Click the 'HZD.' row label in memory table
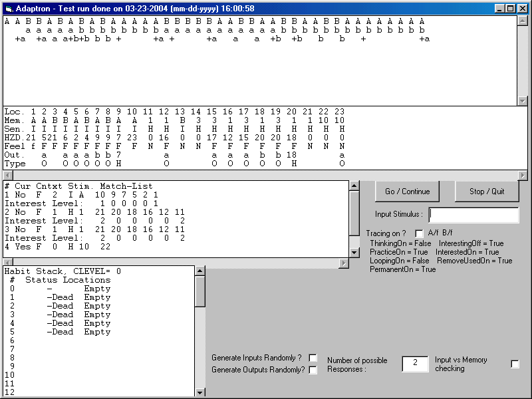The height and width of the screenshot is (399, 532). (14, 138)
